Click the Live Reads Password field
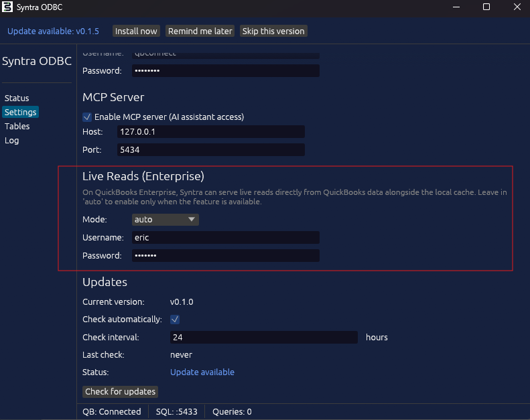 [225, 255]
